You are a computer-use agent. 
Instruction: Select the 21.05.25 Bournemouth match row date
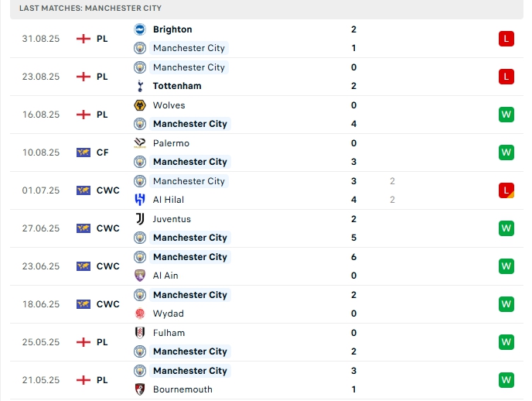[41, 380]
